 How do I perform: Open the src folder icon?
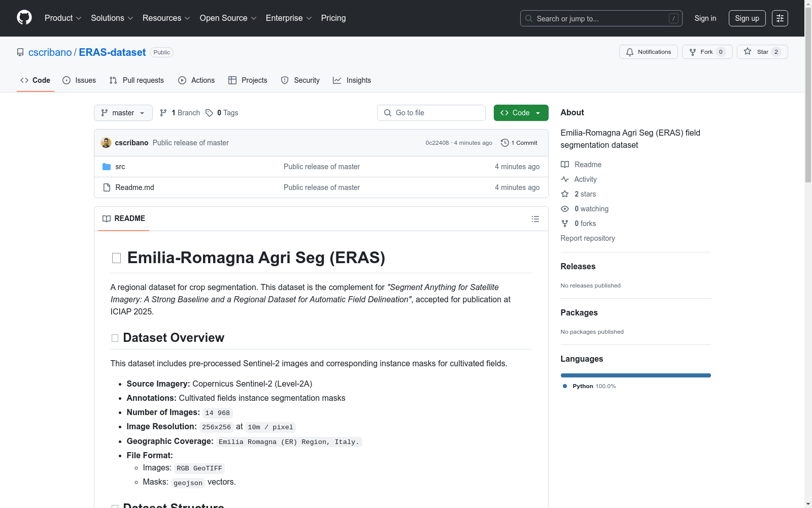pos(107,167)
